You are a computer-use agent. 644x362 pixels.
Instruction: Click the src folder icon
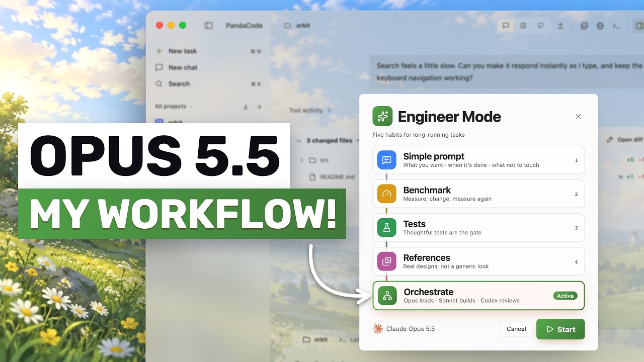click(312, 160)
